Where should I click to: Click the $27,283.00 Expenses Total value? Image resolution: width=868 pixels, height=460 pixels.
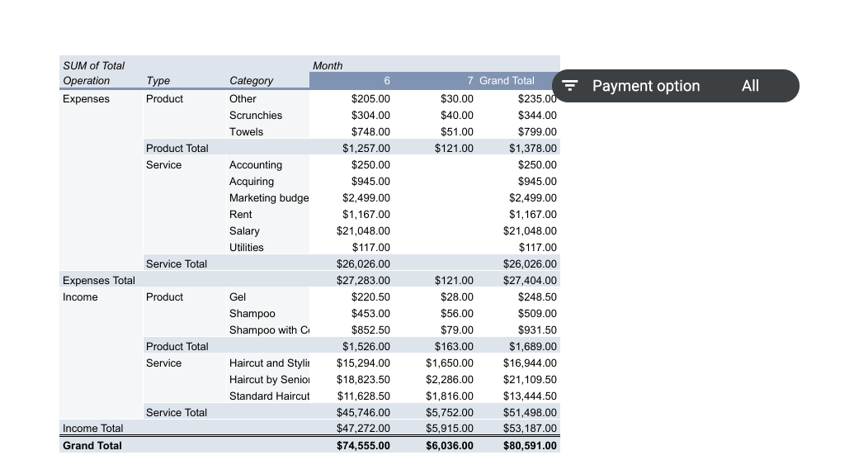click(363, 281)
